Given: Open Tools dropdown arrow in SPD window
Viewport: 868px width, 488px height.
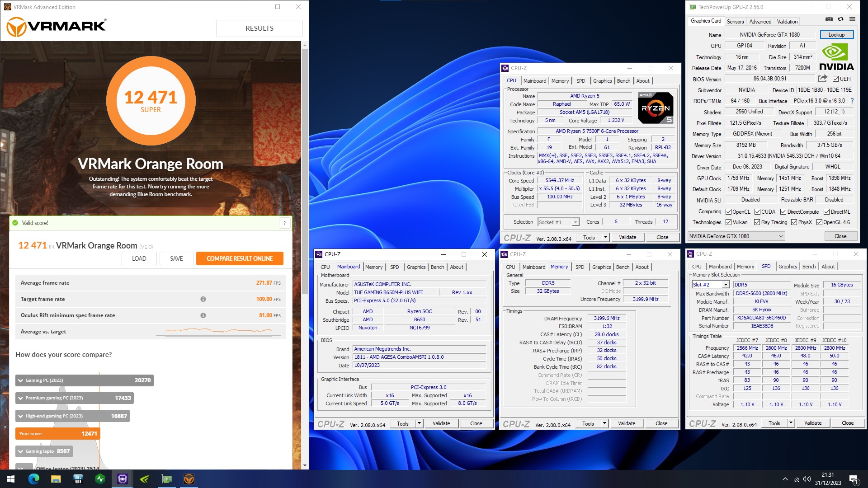Looking at the screenshot, I should pos(791,423).
